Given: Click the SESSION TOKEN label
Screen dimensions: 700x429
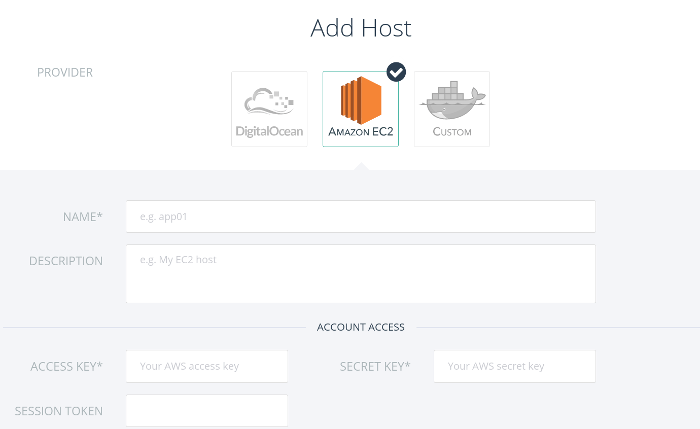Looking at the screenshot, I should 59,411.
